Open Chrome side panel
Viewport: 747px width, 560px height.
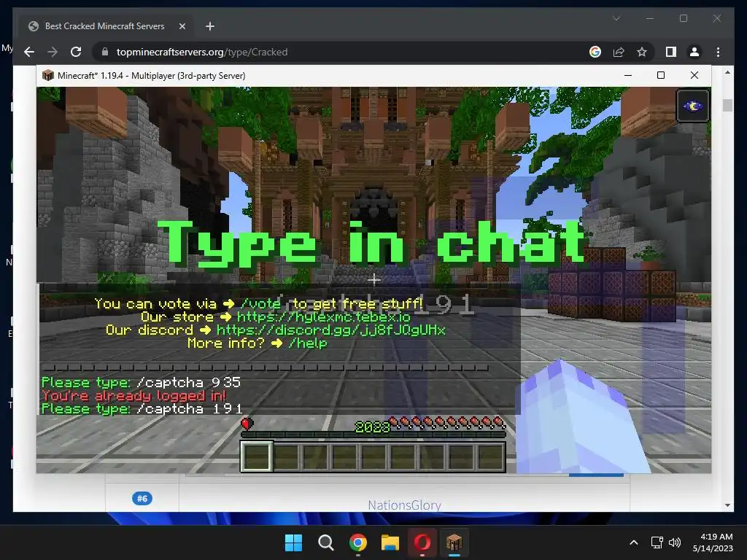click(x=671, y=52)
